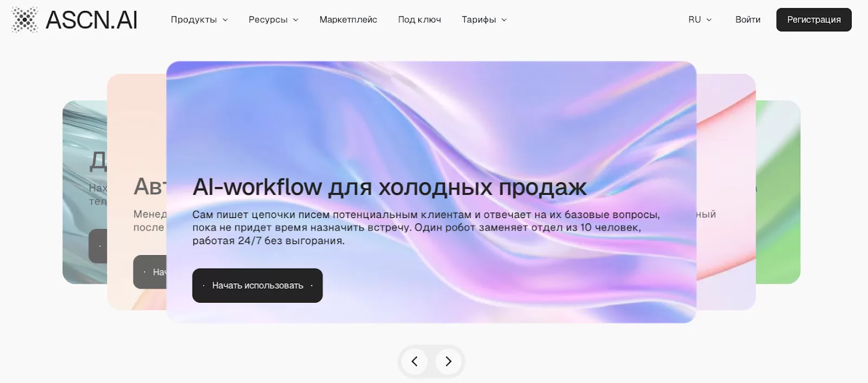Expand the Тарифы menu label
The height and width of the screenshot is (383, 868).
pos(478,20)
